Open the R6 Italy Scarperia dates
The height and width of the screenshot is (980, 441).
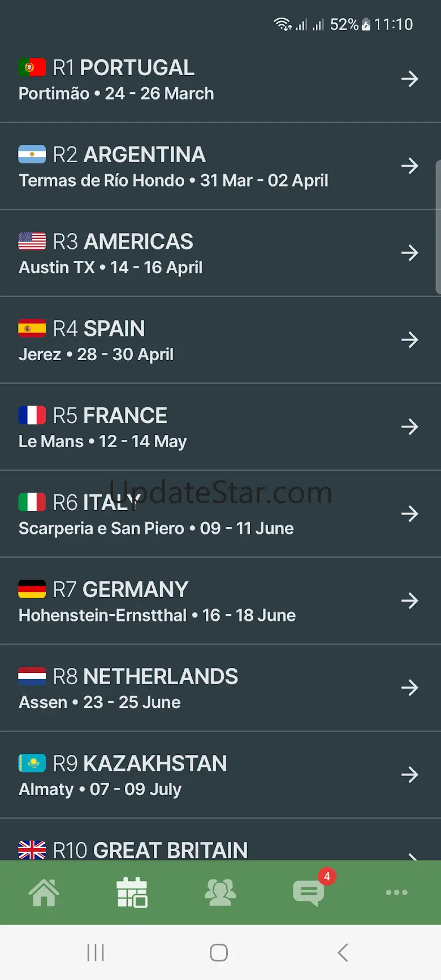click(x=156, y=529)
